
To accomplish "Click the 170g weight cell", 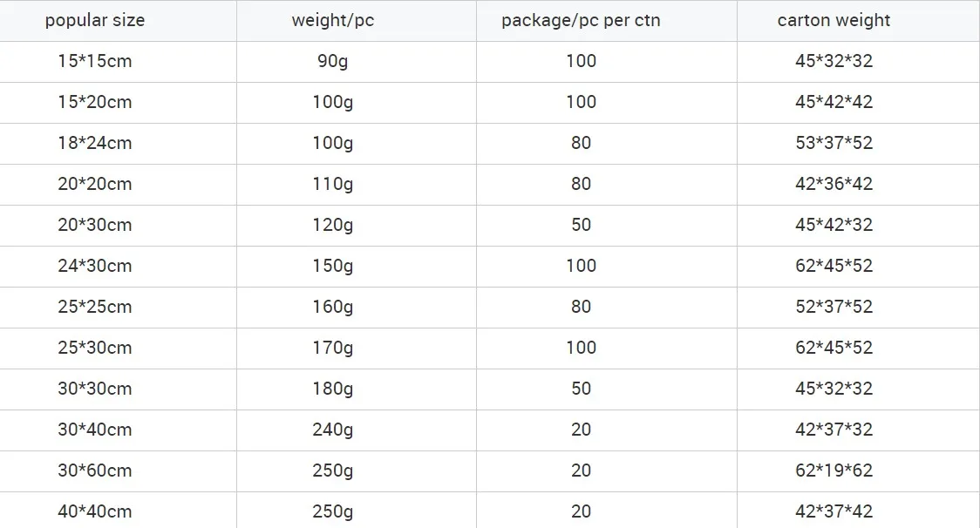I will [332, 348].
